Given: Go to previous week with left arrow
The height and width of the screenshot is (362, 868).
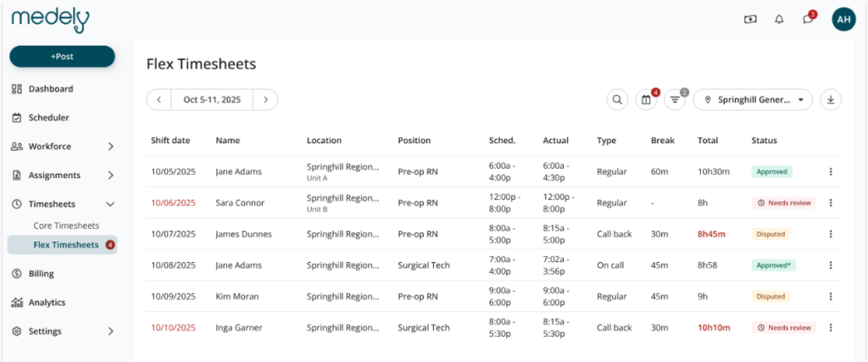Looking at the screenshot, I should click(x=159, y=100).
